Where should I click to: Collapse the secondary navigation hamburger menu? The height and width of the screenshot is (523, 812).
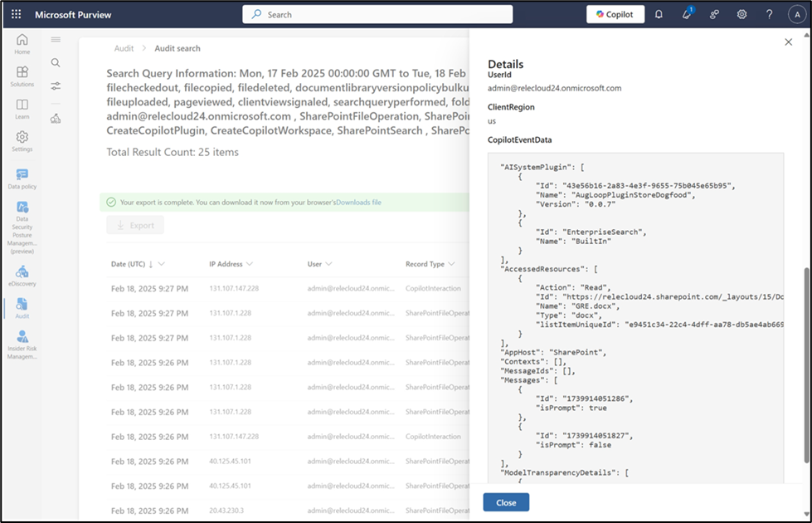(56, 40)
